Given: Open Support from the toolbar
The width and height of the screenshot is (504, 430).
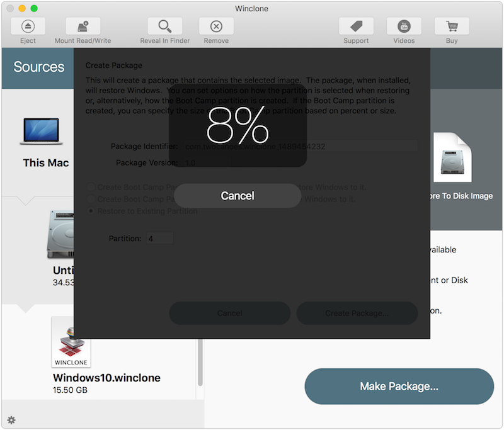Looking at the screenshot, I should pos(356,26).
